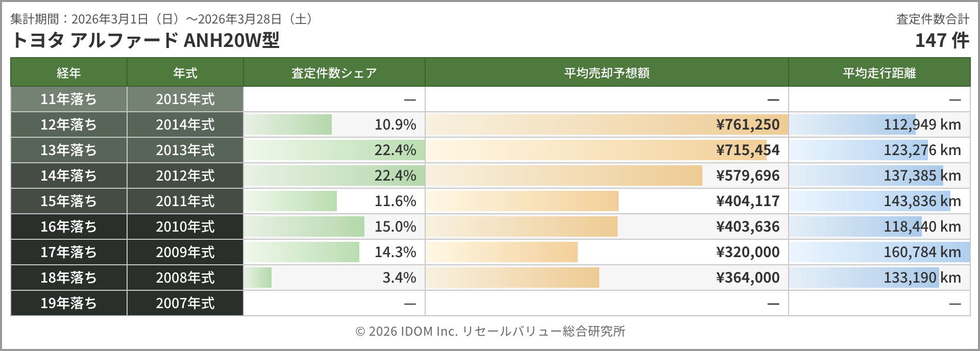Click the IDOM Inc. copyright footer text
Image resolution: width=980 pixels, height=351 pixels.
490,331
